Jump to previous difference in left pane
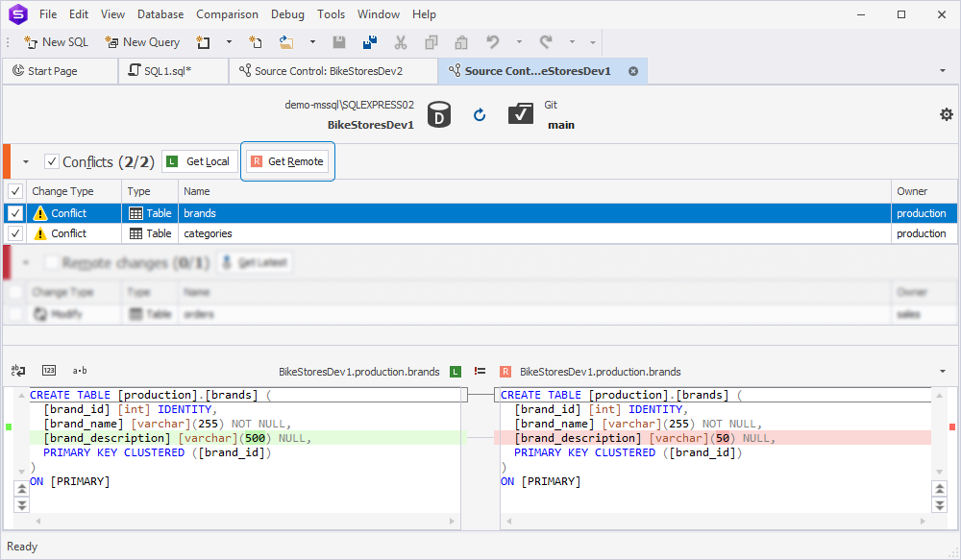The width and height of the screenshot is (961, 560). pos(21,488)
